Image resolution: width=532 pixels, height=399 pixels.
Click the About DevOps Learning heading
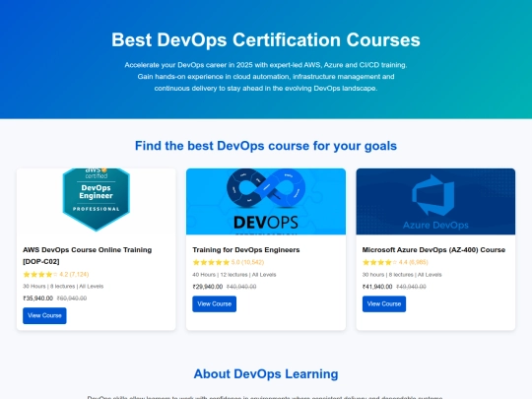coord(266,374)
